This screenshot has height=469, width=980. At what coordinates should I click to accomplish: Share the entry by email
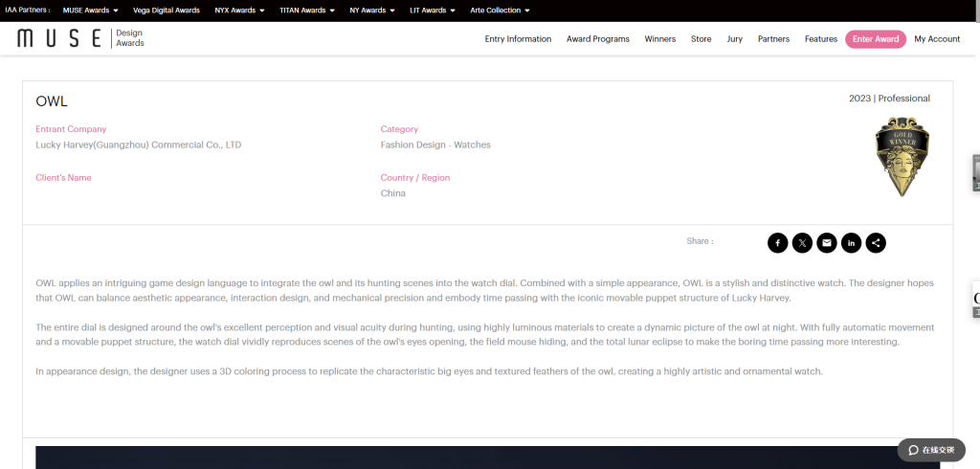pos(827,243)
